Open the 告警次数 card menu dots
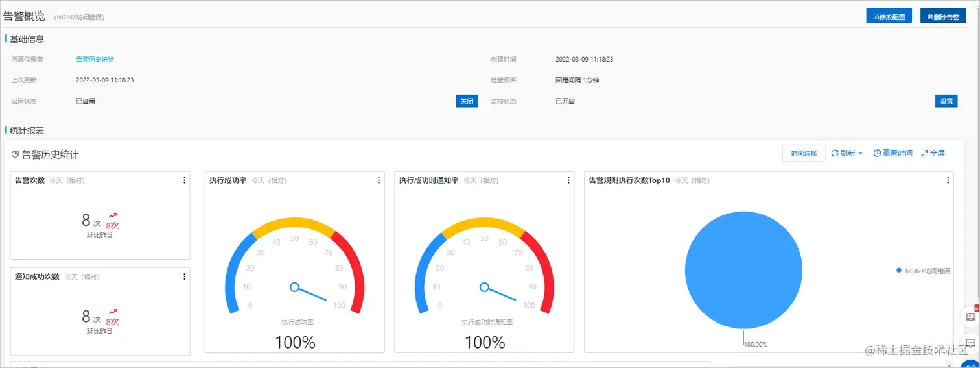Screen dimensions: 980x368 point(184,180)
